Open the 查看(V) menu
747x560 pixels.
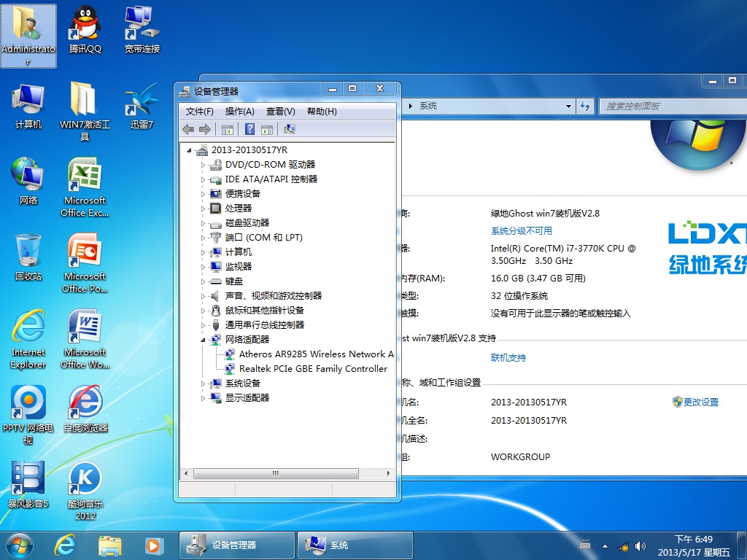click(281, 112)
